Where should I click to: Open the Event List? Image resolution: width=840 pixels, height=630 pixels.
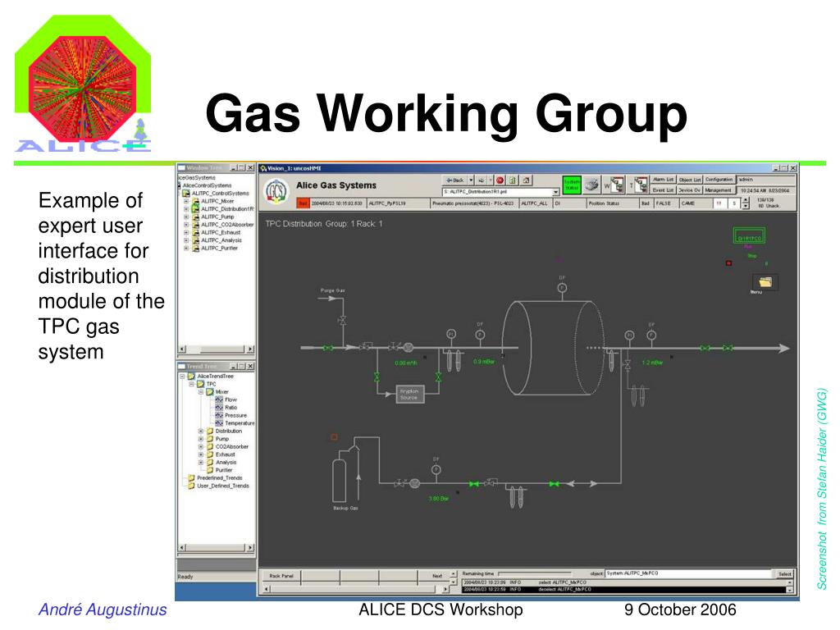pyautogui.click(x=663, y=190)
